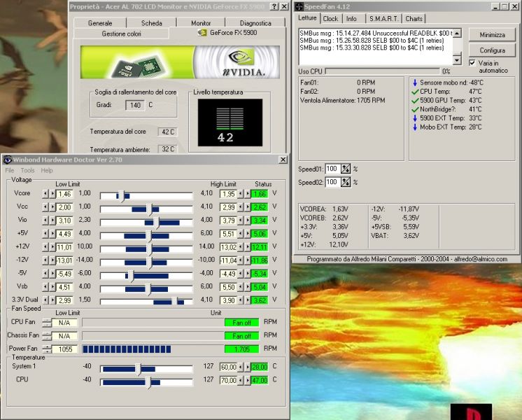Decrease the Vio high limit arrow

(x=241, y=220)
